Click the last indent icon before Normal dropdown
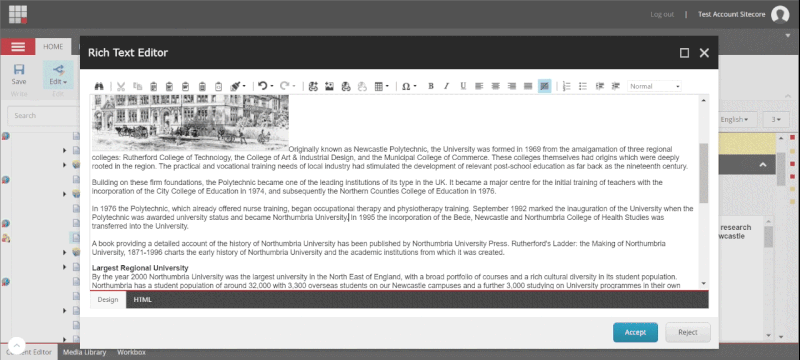The width and height of the screenshot is (800, 360). 616,87
